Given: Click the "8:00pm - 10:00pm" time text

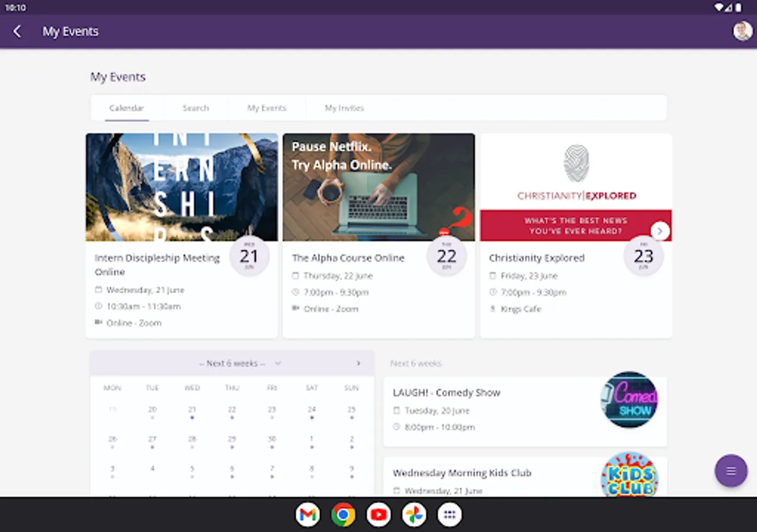Looking at the screenshot, I should 440,427.
